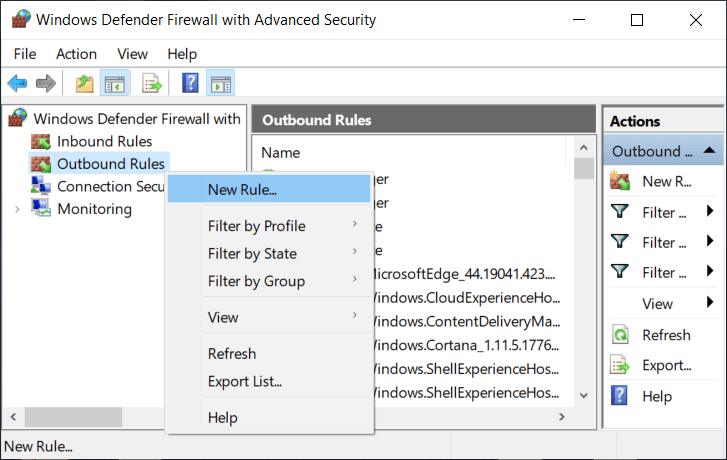The width and height of the screenshot is (727, 460).
Task: Click the tree pane horizontal scrollbar thumb
Action: tap(73, 417)
